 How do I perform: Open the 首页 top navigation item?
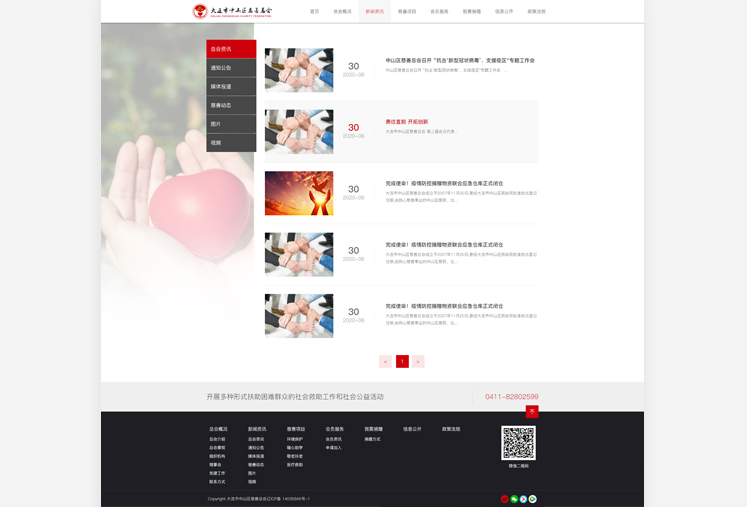point(314,11)
